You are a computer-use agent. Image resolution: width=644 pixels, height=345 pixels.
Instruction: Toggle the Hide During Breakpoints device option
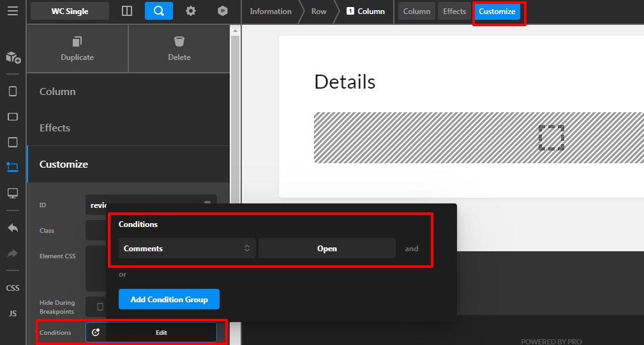pos(100,307)
